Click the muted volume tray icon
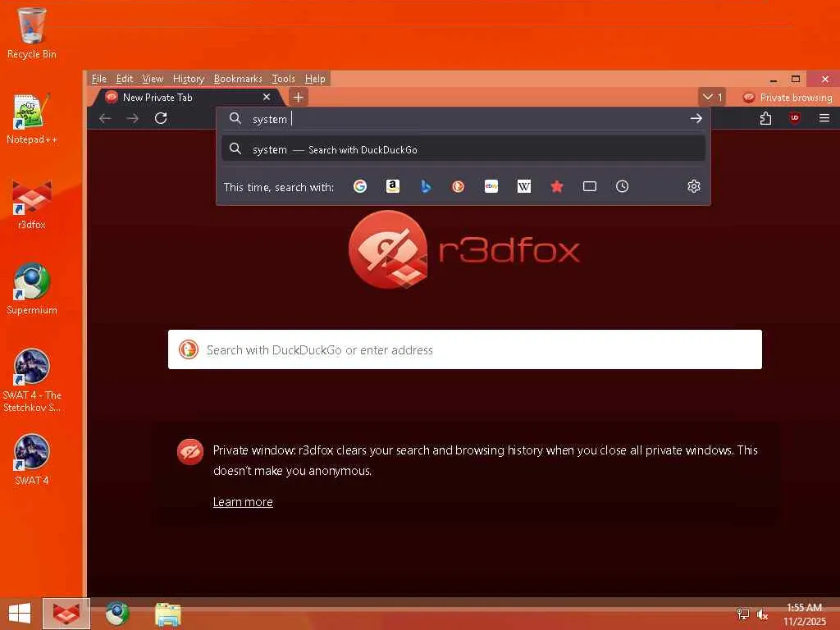Screen dimensions: 840x630 tap(762, 614)
